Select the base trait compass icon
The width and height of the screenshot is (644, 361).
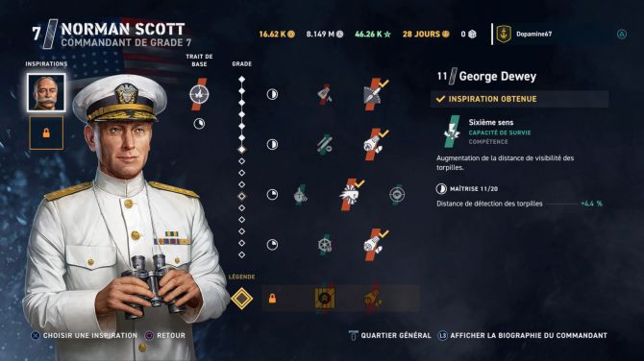pyautogui.click(x=199, y=94)
